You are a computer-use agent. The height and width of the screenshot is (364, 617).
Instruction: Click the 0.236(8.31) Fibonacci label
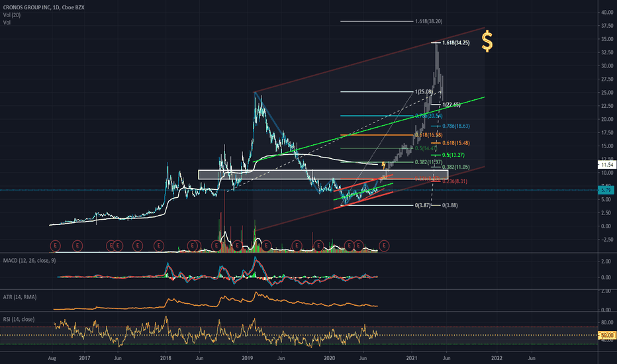point(455,181)
